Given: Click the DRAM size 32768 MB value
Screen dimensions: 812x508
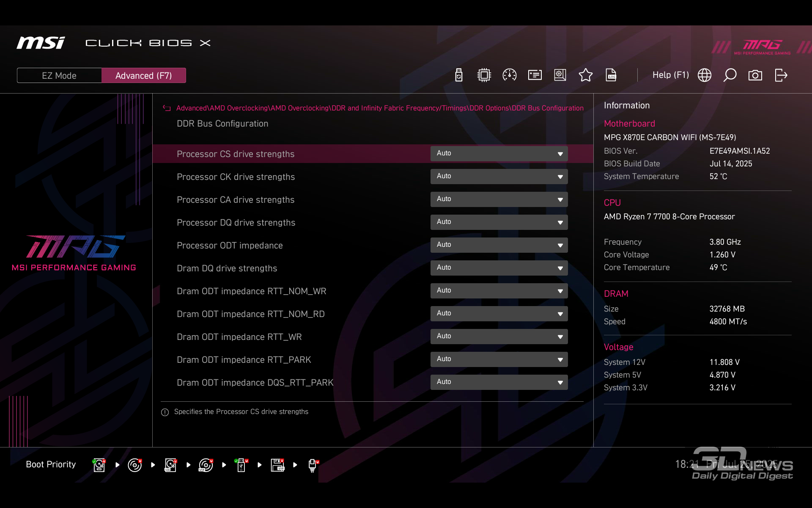Looking at the screenshot, I should [727, 309].
